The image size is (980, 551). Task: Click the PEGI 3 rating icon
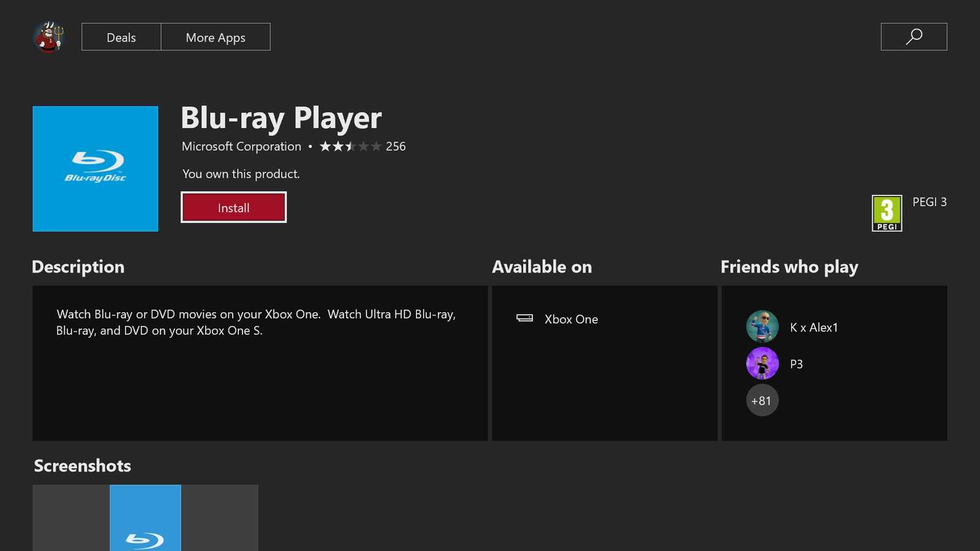[886, 212]
